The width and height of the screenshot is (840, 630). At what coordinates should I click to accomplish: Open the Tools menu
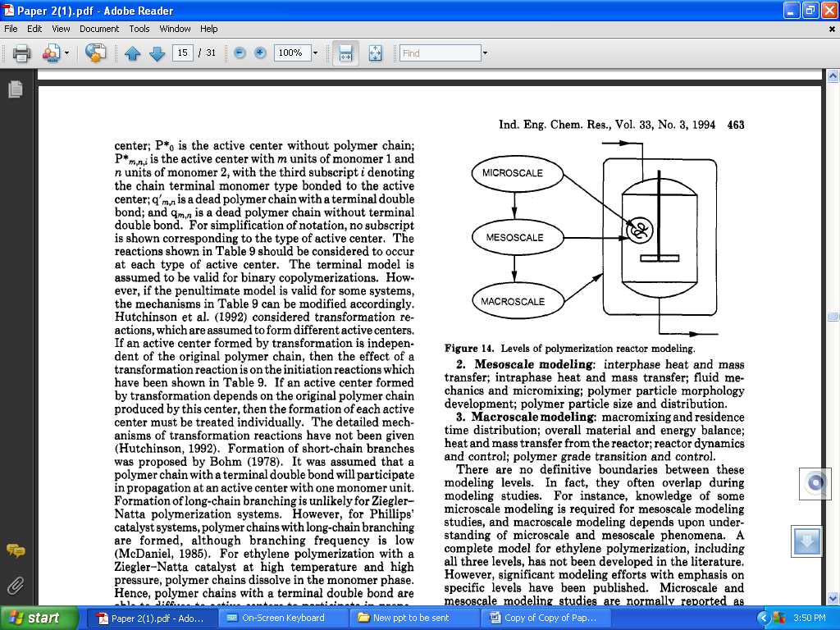pos(139,29)
